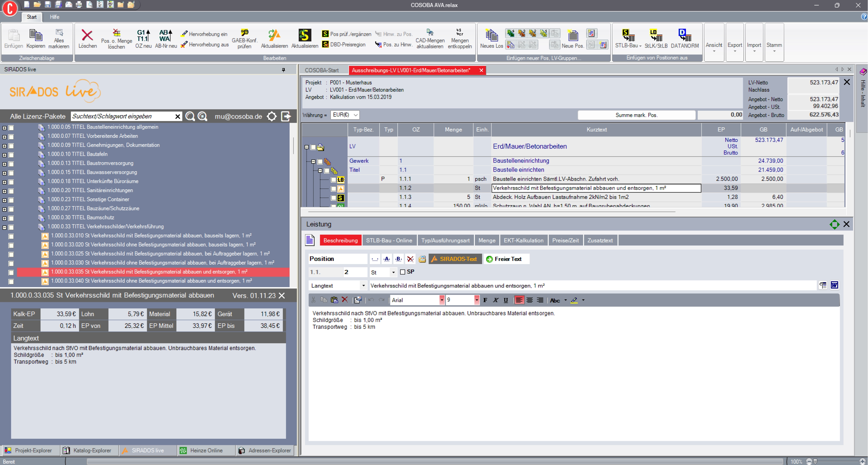
Task: Click the SIRADOS search magnifier icon
Action: 190,116
